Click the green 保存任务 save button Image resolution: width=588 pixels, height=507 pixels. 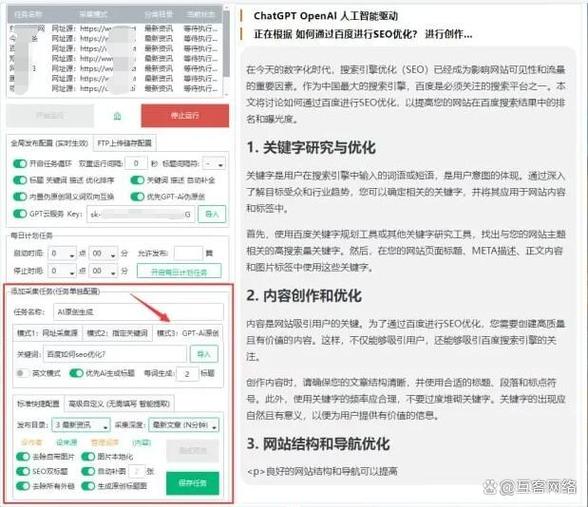[192, 483]
